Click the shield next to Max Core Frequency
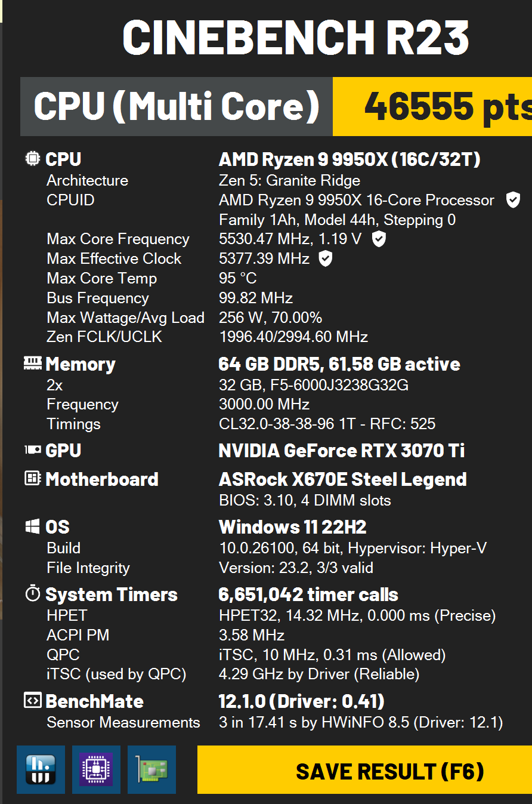This screenshot has height=804, width=532. [x=379, y=239]
